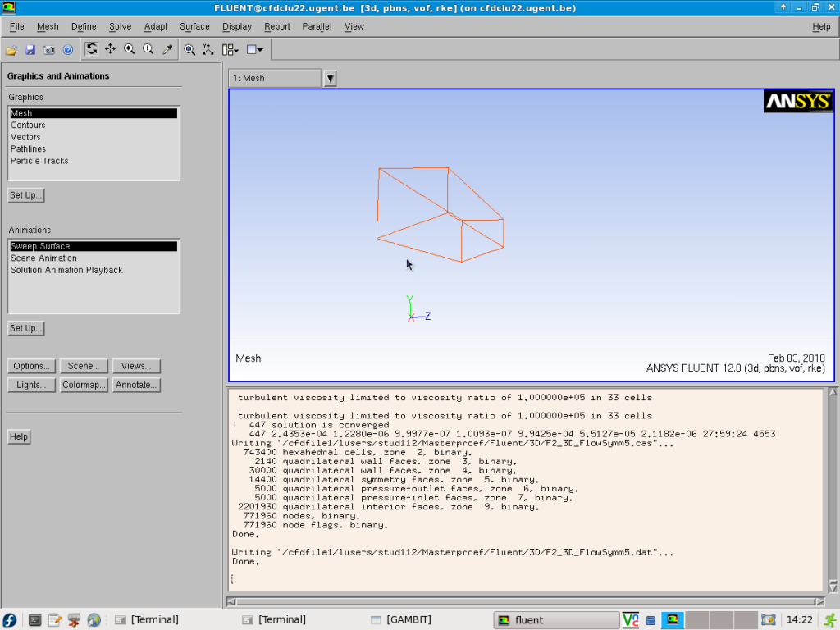Click the console horizontal scrollbar left arrow

pos(231,601)
